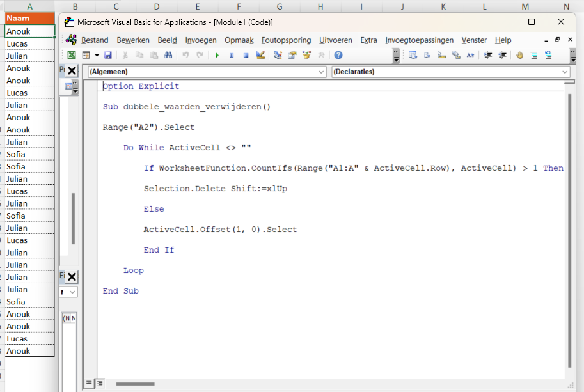Viewport: 584px width, 392px height.
Task: Open the Extra menu
Action: pyautogui.click(x=368, y=40)
